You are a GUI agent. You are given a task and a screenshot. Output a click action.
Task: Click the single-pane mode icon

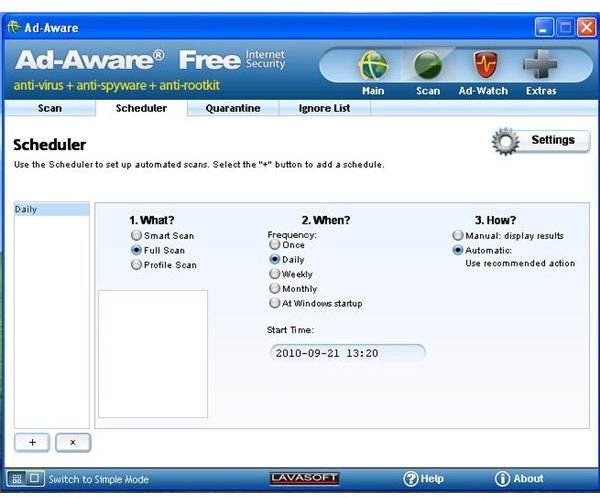[x=34, y=478]
